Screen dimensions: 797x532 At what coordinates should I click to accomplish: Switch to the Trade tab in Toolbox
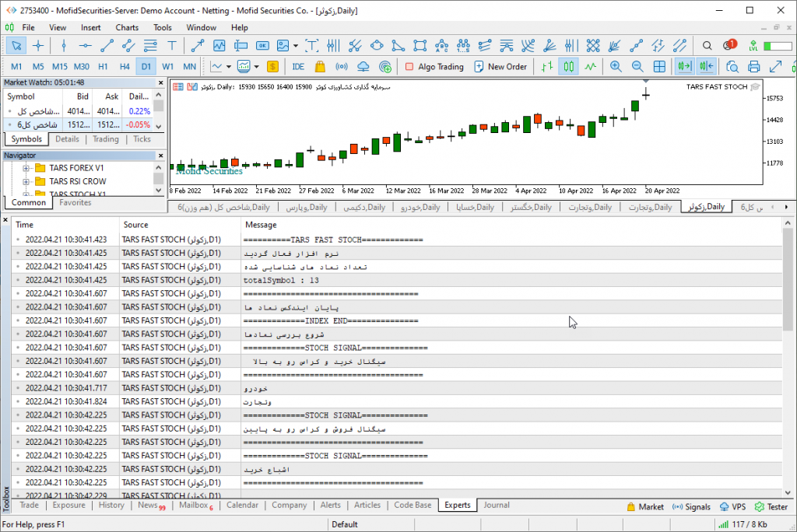click(29, 505)
